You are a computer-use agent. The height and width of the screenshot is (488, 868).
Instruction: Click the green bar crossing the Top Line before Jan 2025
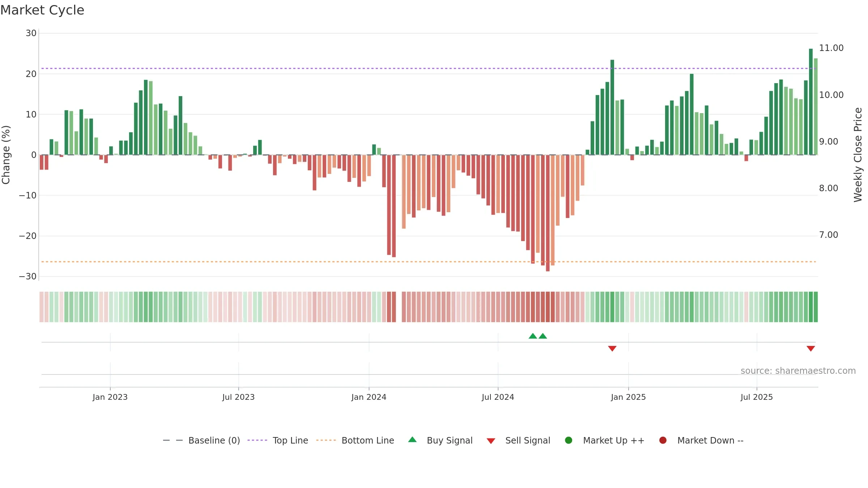(x=612, y=107)
